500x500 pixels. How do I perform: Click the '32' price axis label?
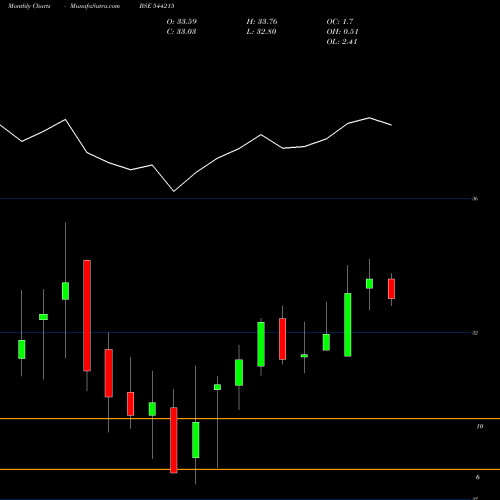[475, 333]
